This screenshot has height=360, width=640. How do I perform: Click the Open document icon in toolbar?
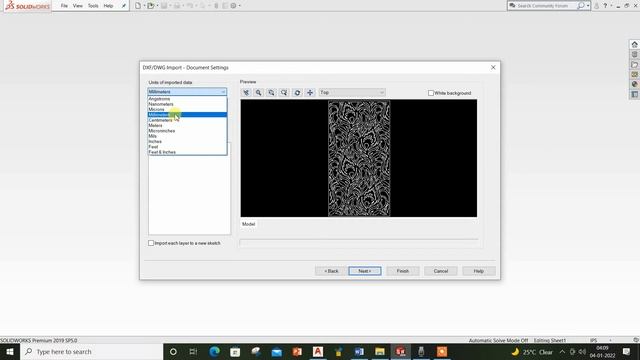(151, 6)
